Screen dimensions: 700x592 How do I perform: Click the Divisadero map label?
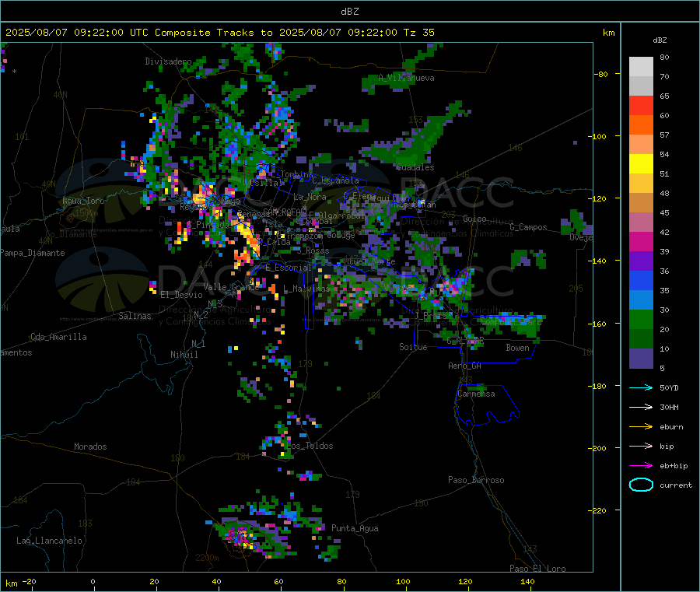point(168,61)
